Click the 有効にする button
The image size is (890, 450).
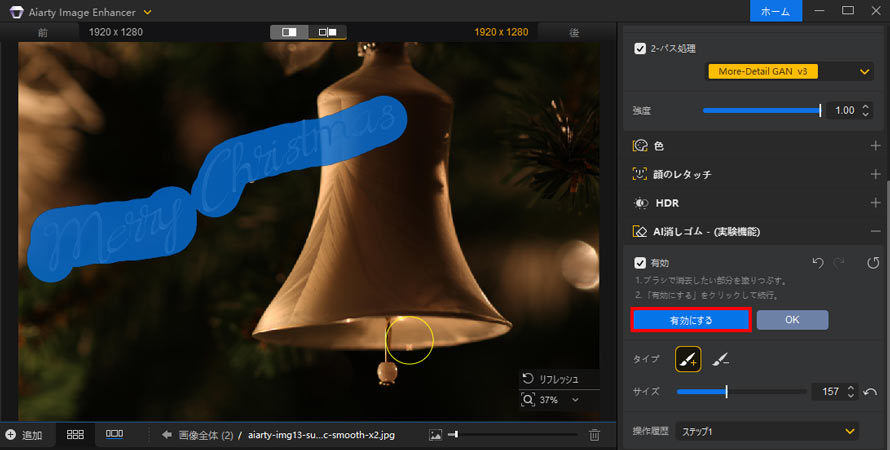tap(691, 320)
